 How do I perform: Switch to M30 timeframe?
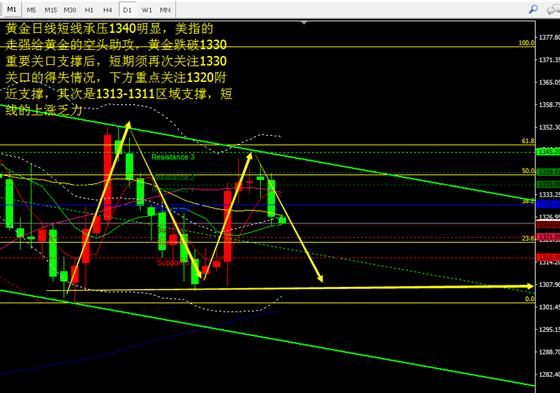[x=70, y=10]
